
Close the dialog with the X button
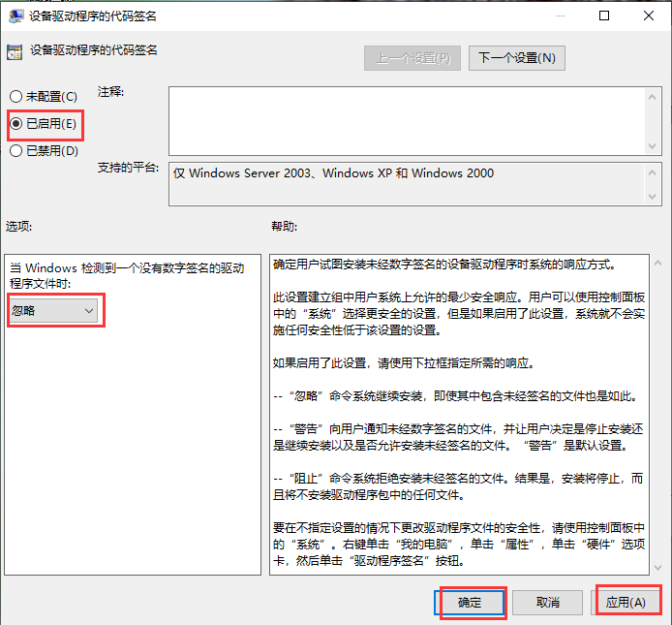[x=649, y=16]
